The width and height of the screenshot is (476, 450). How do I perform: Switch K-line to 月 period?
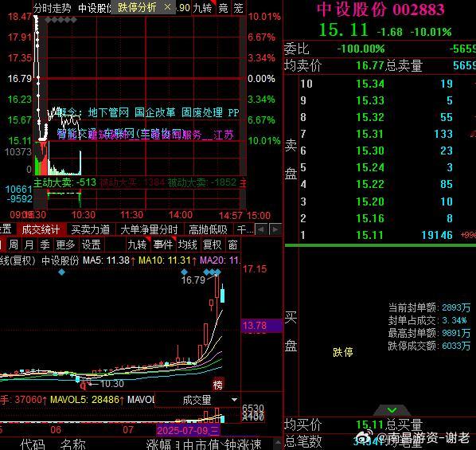(29, 245)
